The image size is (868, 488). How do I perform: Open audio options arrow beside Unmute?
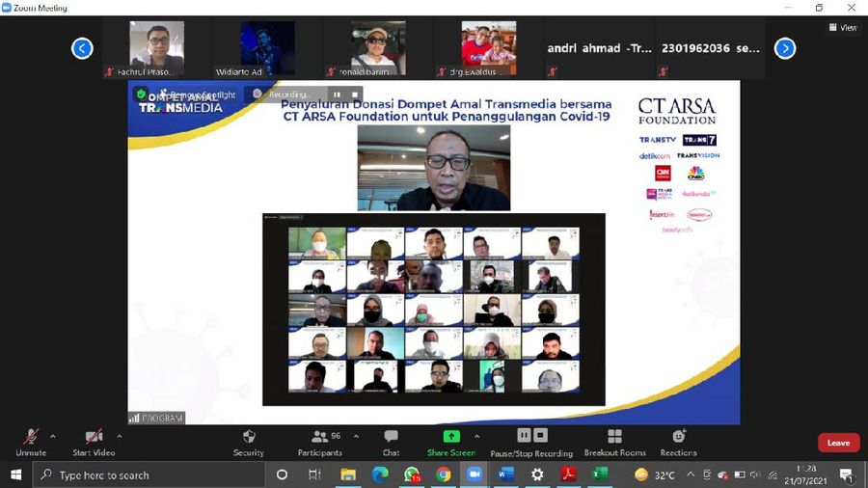[53, 437]
